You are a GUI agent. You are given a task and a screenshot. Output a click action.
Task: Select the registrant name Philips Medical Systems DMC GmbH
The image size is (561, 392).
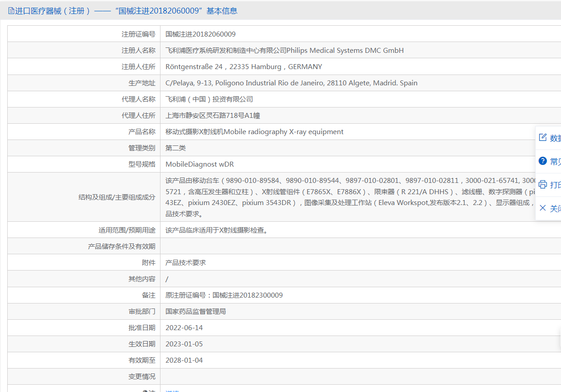pyautogui.click(x=345, y=50)
